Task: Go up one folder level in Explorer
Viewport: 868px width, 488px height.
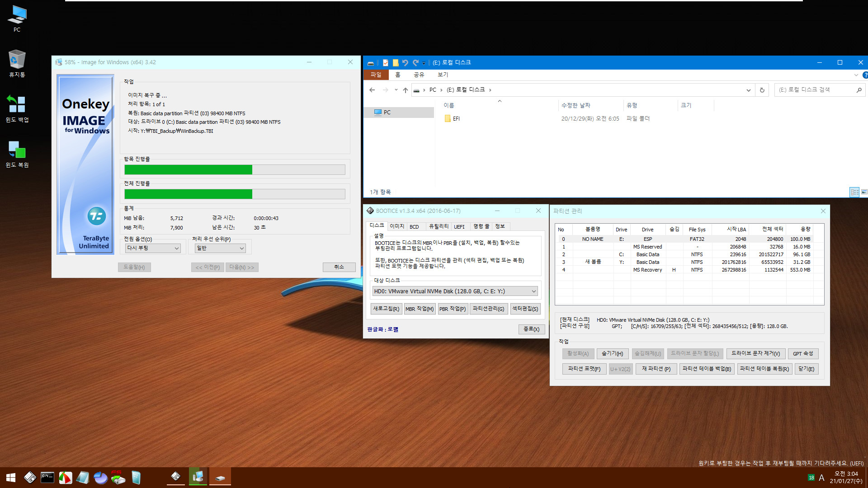Action: pyautogui.click(x=406, y=90)
